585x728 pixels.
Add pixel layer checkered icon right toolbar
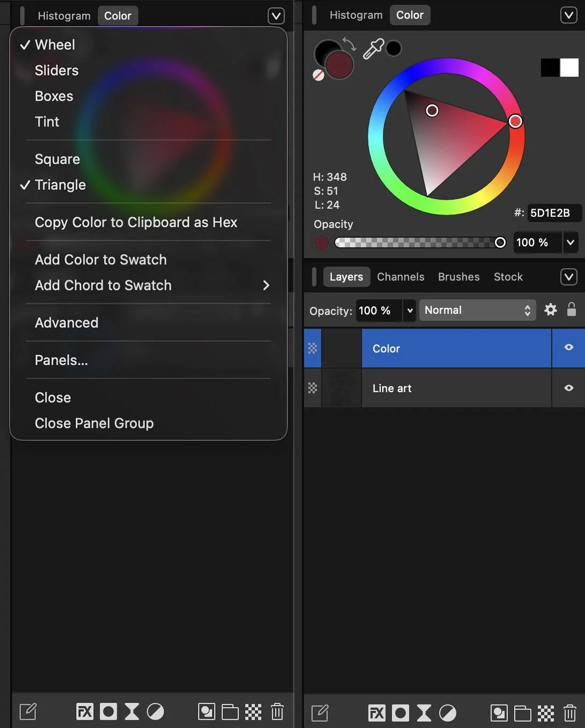546,713
